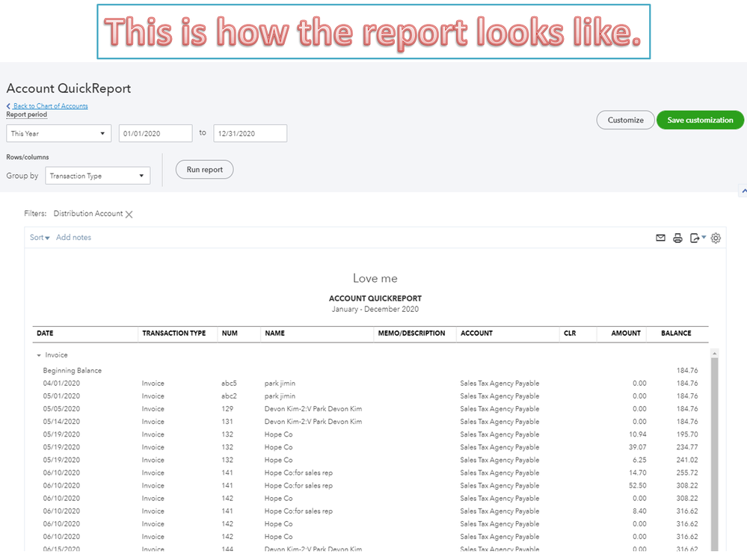Screen dimensions: 747x560
Task: Click the balance 234.77
Action: 687,448
